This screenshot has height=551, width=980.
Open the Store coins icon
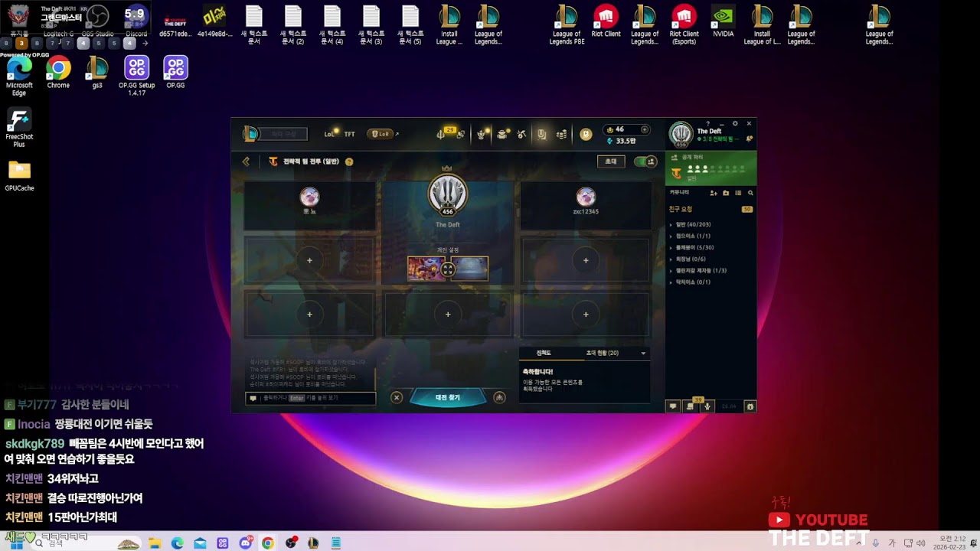point(561,135)
